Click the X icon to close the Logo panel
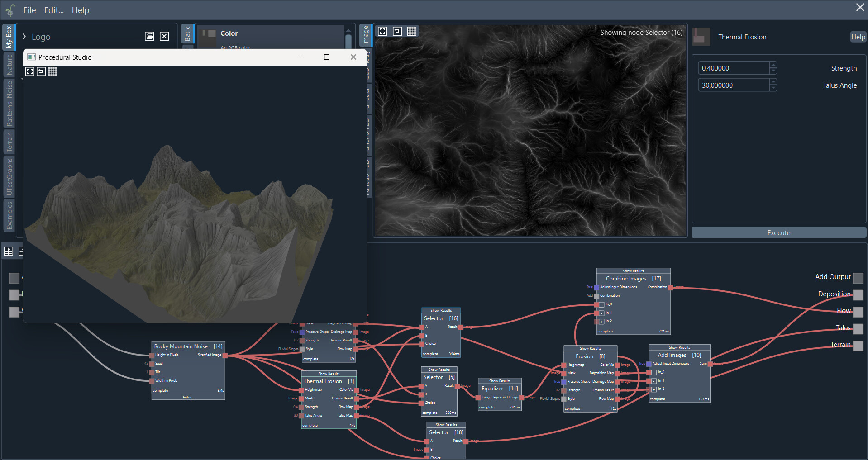The height and width of the screenshot is (460, 868). click(164, 36)
